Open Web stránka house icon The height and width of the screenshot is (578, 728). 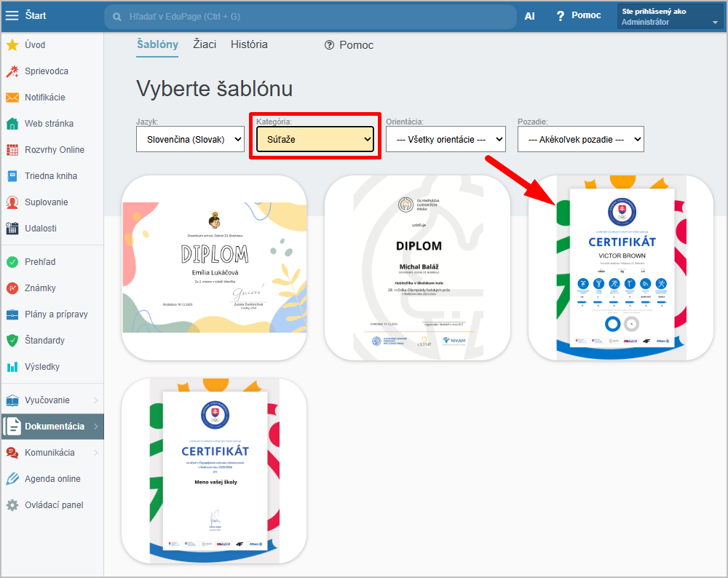(x=12, y=124)
